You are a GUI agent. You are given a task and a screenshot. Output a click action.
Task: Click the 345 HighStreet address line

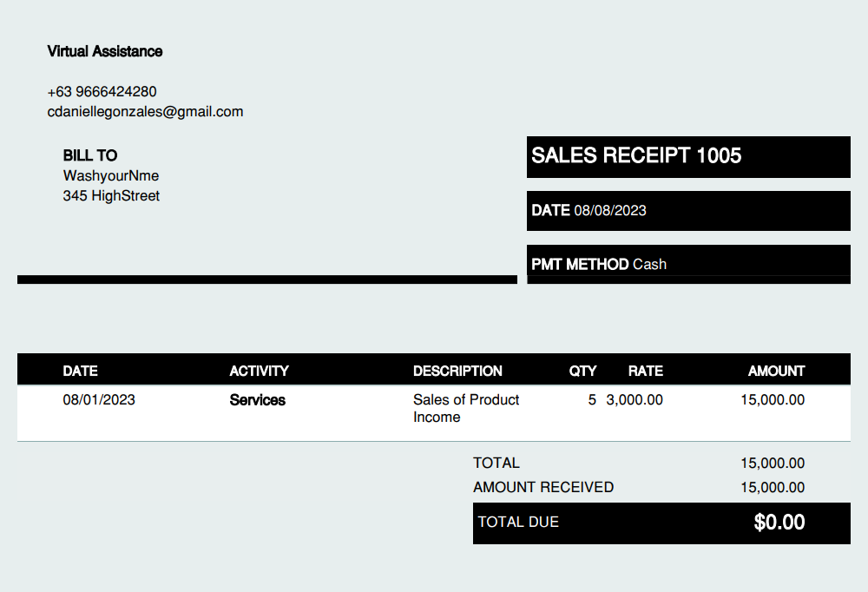111,195
